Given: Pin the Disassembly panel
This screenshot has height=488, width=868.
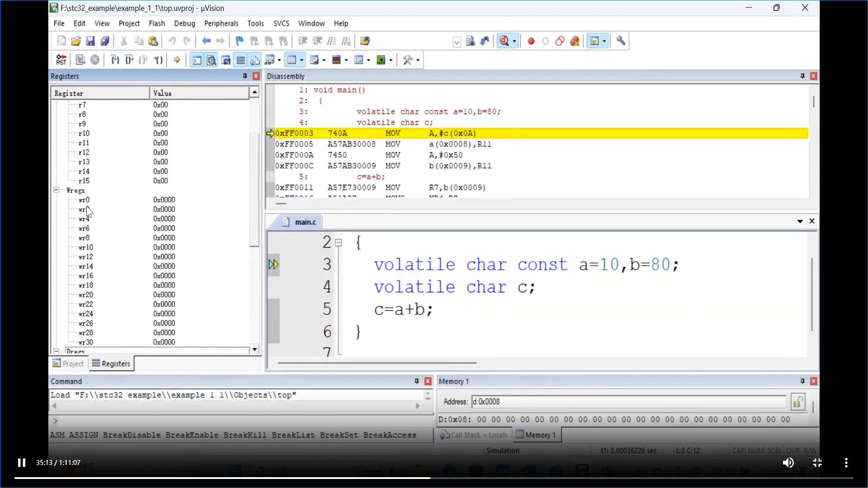Looking at the screenshot, I should [x=802, y=76].
